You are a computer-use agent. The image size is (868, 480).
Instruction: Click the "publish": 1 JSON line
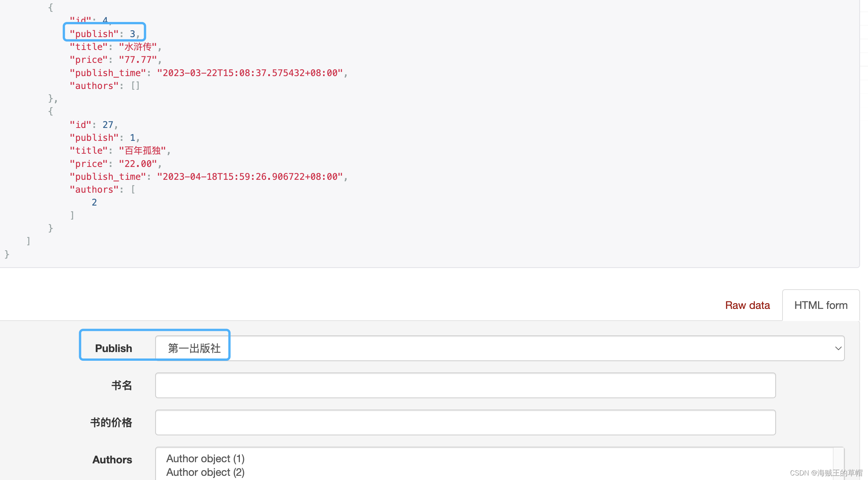coord(104,137)
